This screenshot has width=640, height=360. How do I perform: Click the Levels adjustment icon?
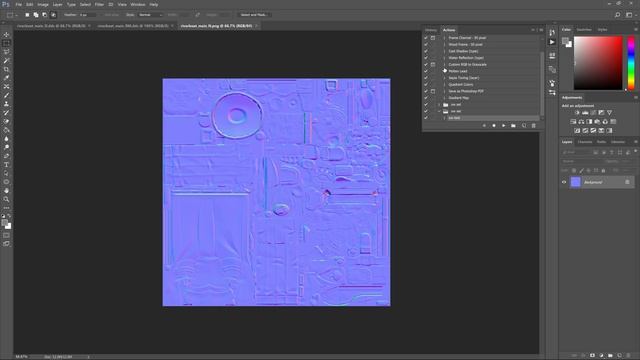585,113
